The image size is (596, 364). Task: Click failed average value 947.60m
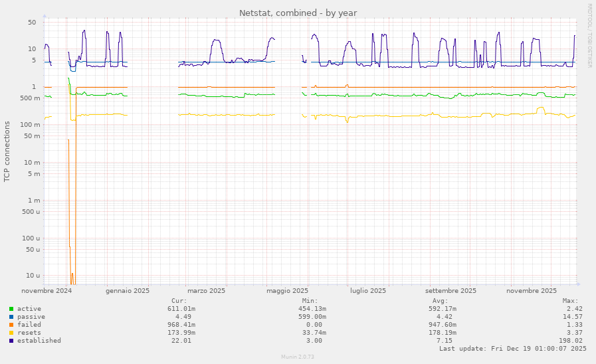pos(443,325)
